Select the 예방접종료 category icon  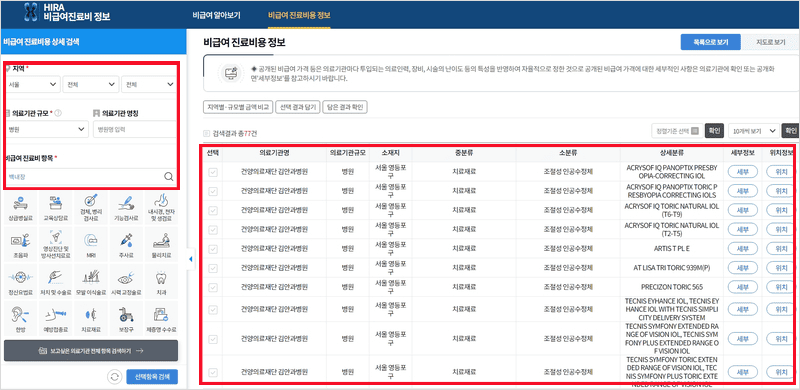tap(56, 318)
